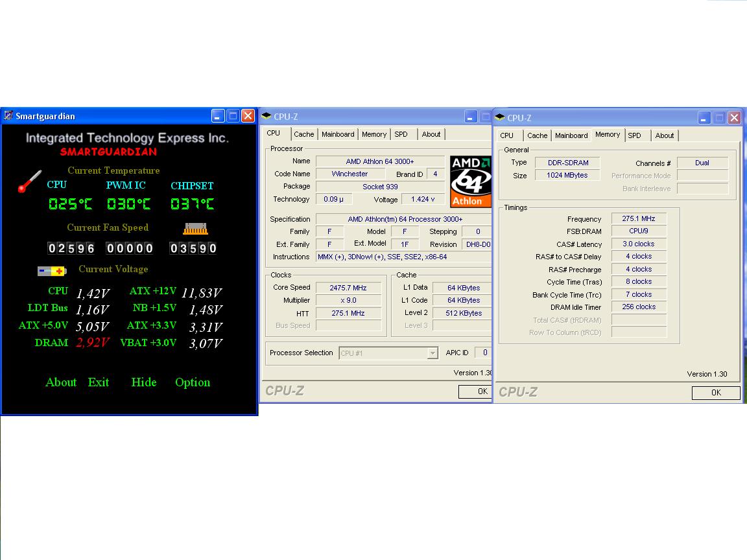This screenshot has height=560, width=747.
Task: Open the Cache tab in left CPU-Z
Action: 303,134
